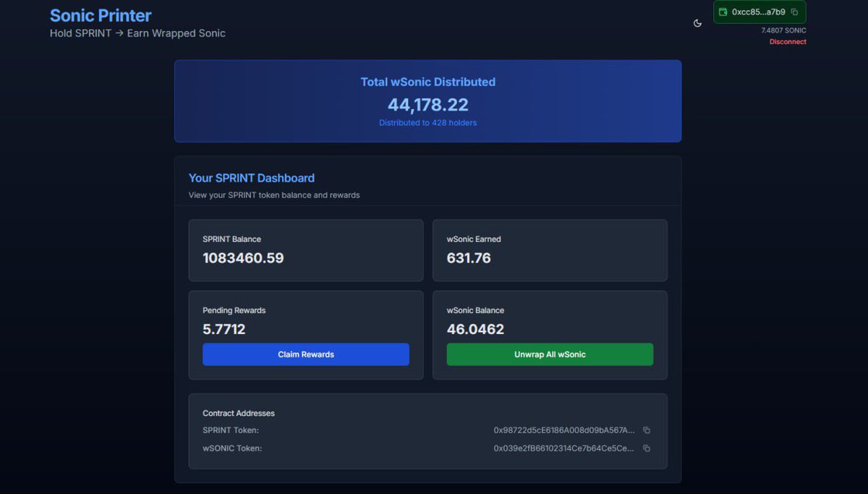Screen dimensions: 868x494
Task: Click the 'SPRINT Balance' label
Action: [x=231, y=239]
